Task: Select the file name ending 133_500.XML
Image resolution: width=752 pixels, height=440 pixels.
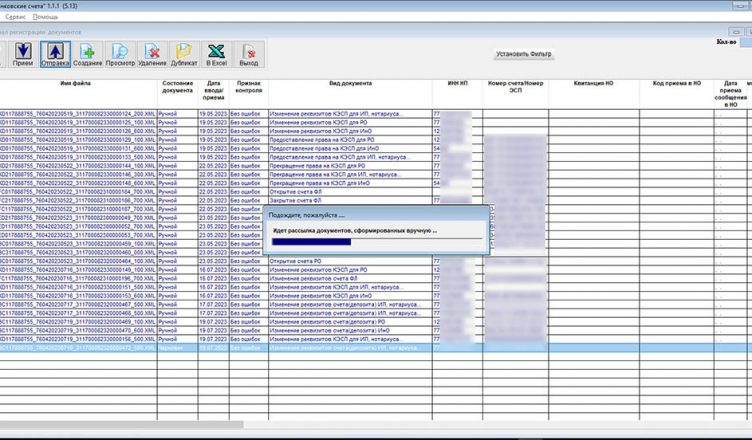Action: coord(78,157)
